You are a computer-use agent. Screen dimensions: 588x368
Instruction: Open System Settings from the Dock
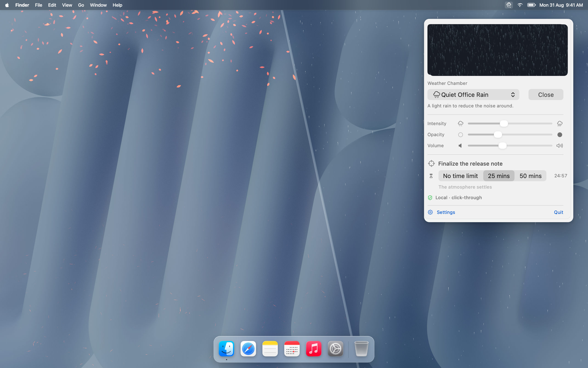[x=336, y=349]
